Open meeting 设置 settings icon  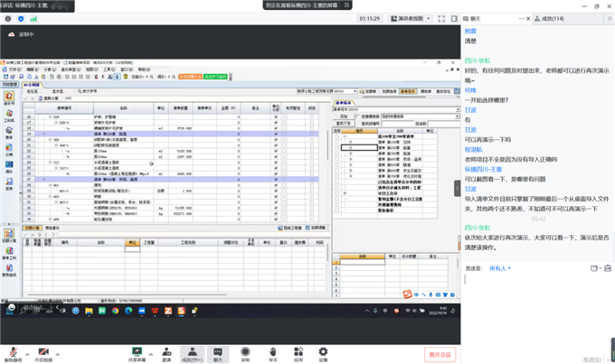click(x=323, y=350)
